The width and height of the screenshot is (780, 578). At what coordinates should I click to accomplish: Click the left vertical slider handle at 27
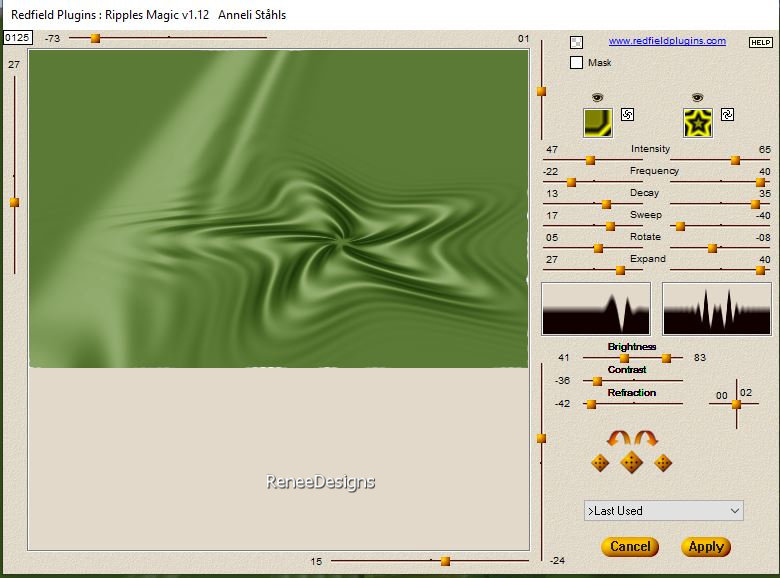(14, 202)
